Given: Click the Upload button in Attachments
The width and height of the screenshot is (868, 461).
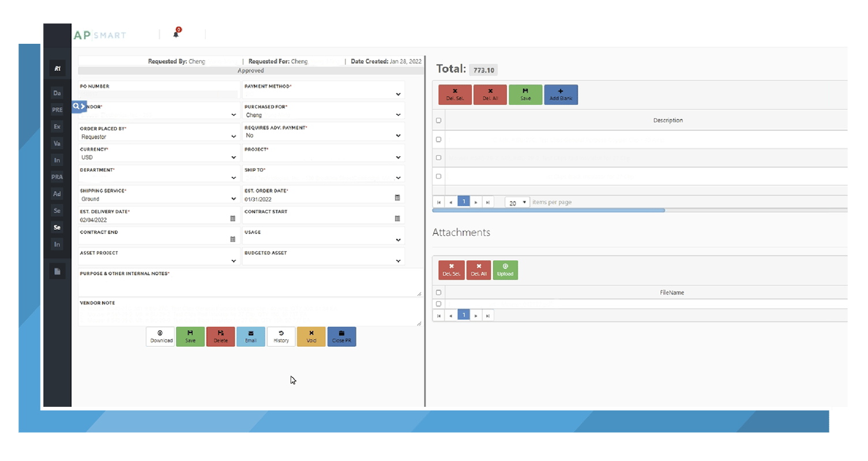Looking at the screenshot, I should (x=505, y=270).
